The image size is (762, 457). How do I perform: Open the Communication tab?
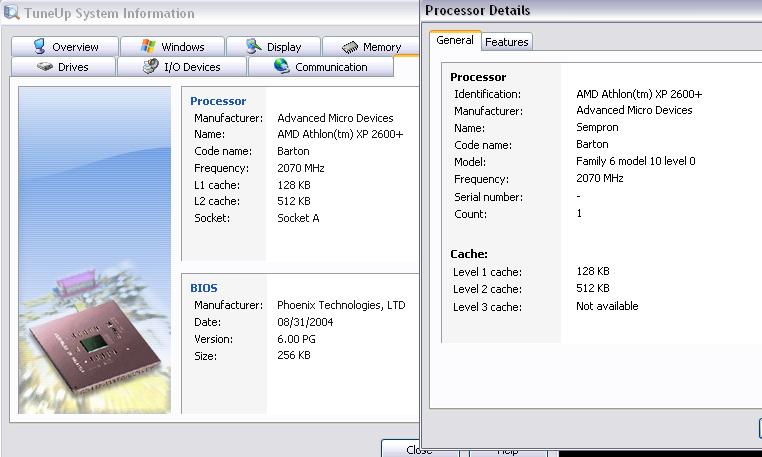coord(321,67)
